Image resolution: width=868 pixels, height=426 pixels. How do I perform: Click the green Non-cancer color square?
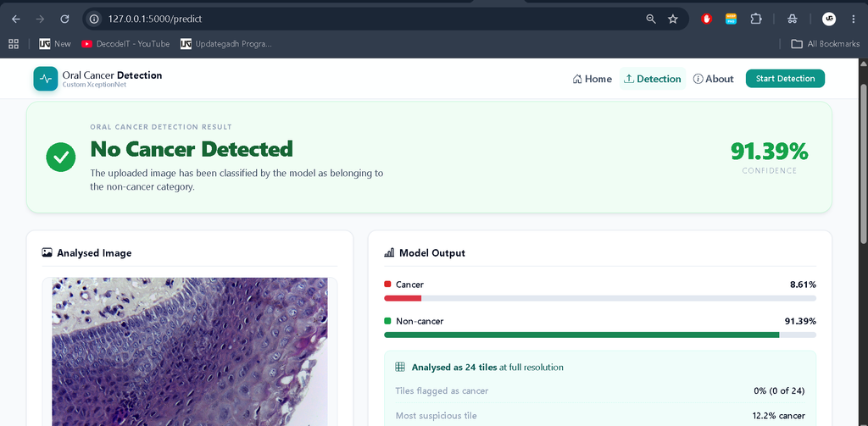point(387,321)
